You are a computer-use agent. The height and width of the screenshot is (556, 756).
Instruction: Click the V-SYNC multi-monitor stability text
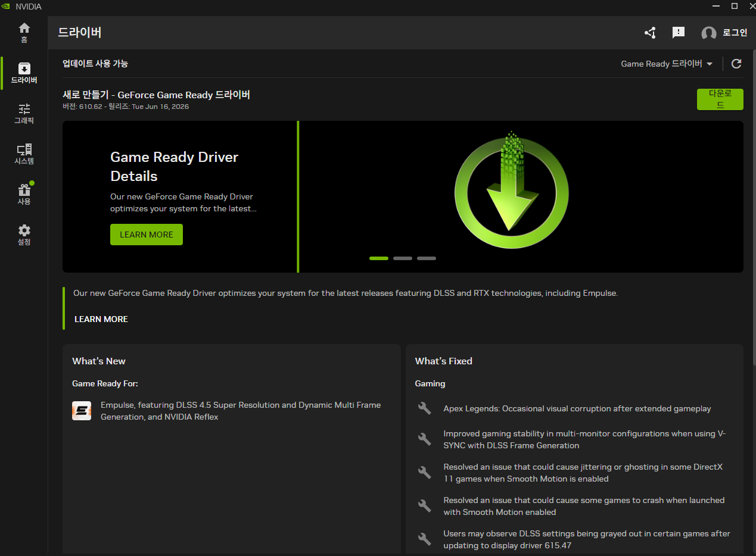(584, 439)
